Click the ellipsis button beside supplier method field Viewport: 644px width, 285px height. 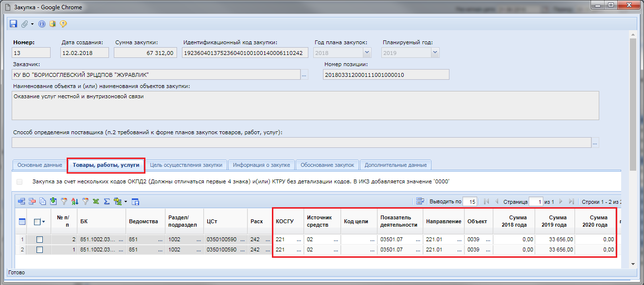[595, 142]
